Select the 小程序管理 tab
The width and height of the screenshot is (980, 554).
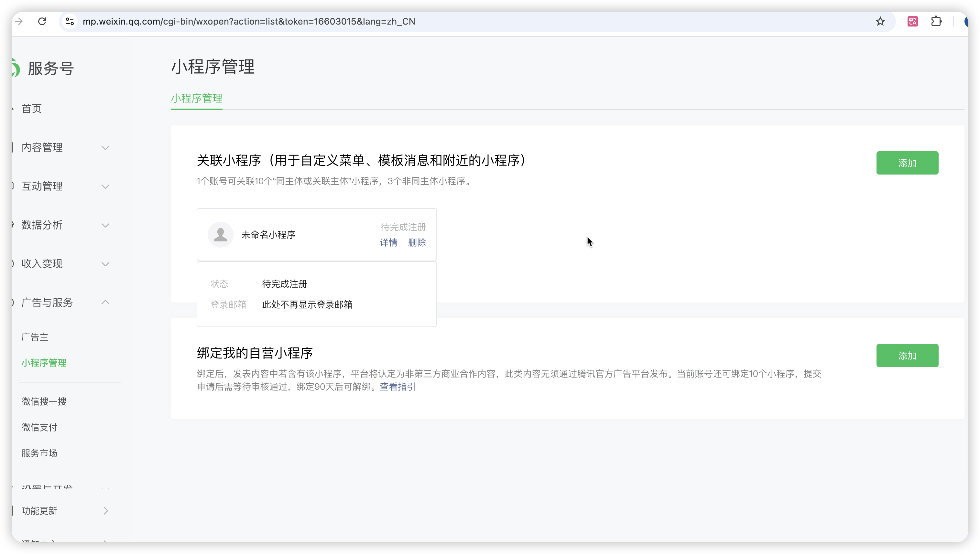point(196,99)
